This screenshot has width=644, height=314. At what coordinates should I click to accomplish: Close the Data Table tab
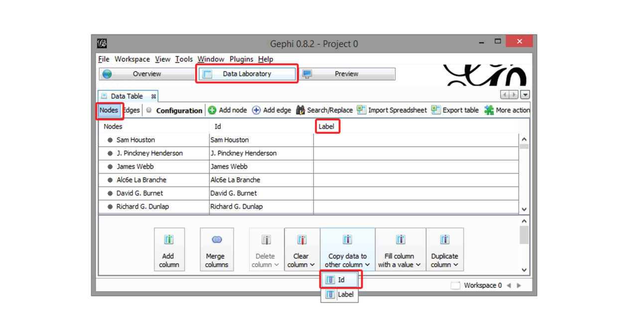coord(153,96)
